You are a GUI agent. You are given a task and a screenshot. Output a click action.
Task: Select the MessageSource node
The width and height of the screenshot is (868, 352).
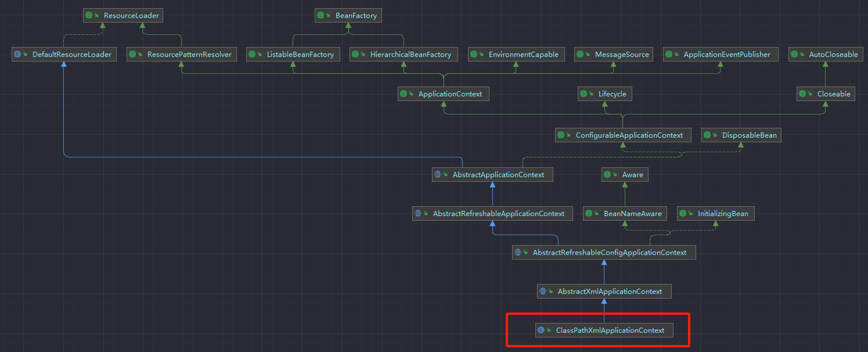(614, 55)
